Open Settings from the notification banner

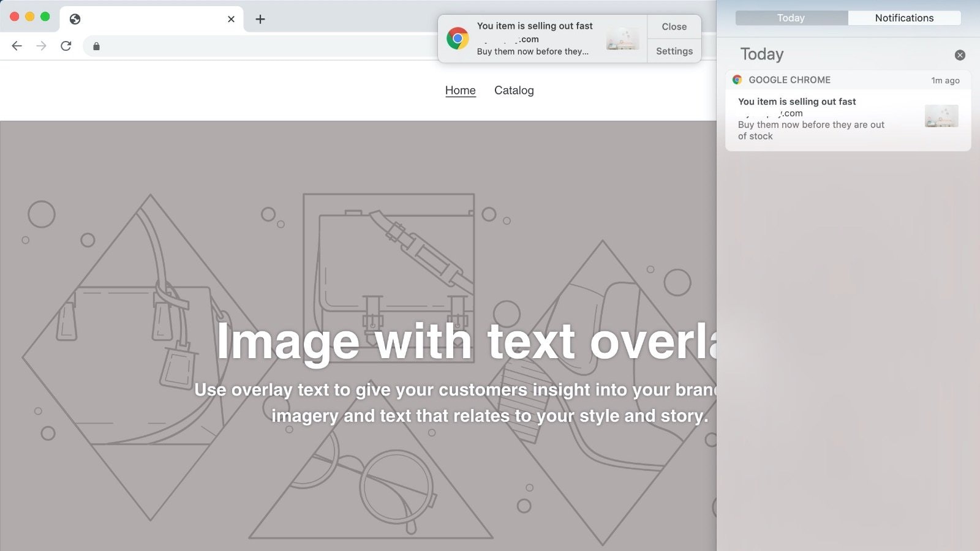(674, 51)
